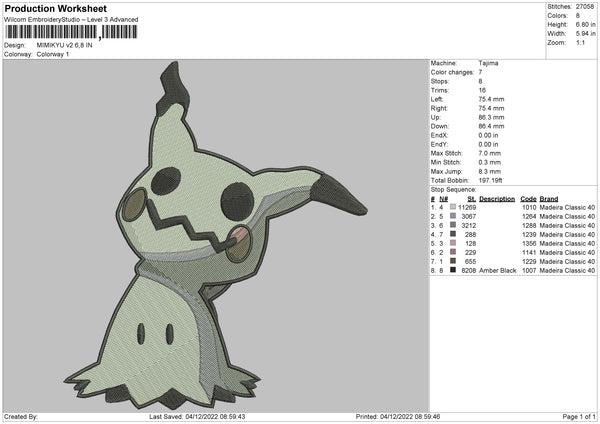Click the Stitches value 27058

click(585, 7)
